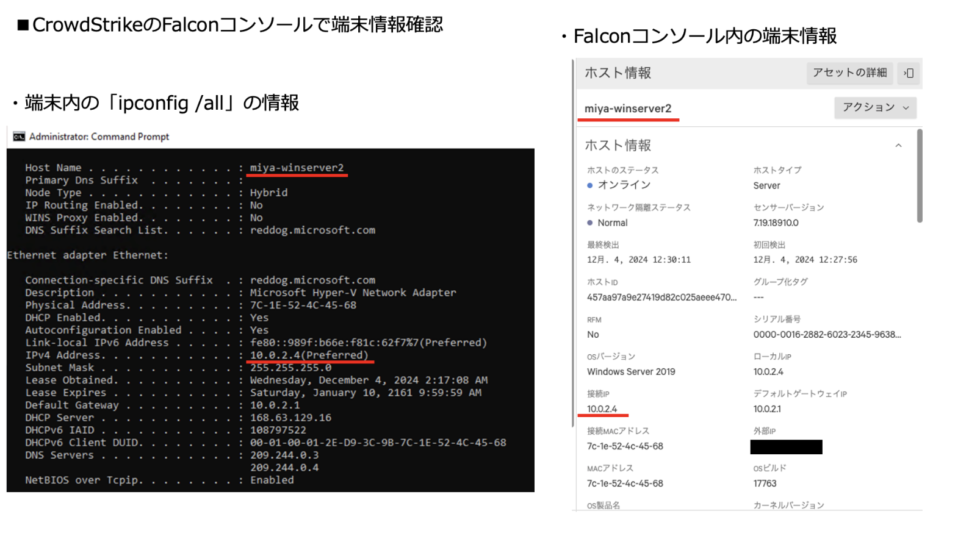Click the host type value Server
Image resolution: width=980 pixels, height=550 pixels.
point(766,185)
